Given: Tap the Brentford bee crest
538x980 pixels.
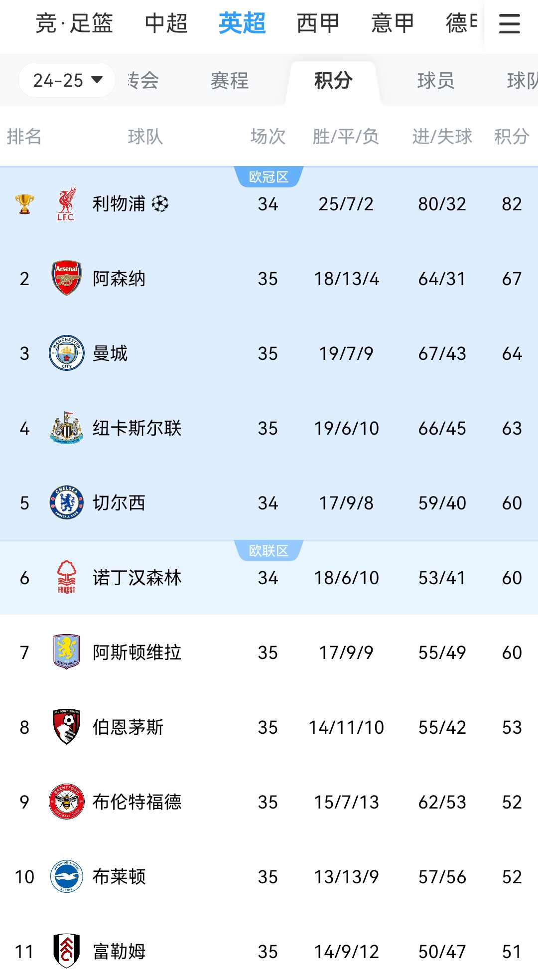Looking at the screenshot, I should coord(66,802).
